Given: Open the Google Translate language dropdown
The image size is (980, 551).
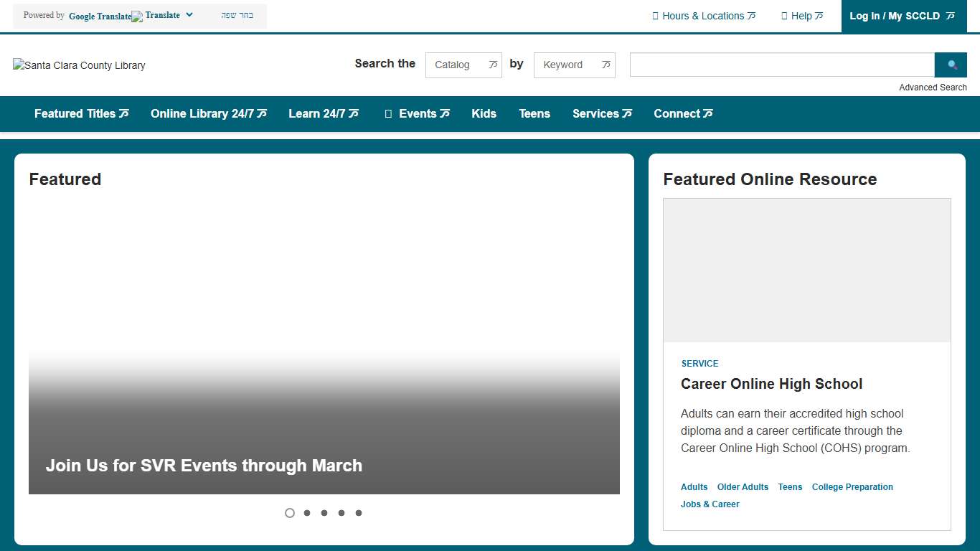Looking at the screenshot, I should pos(169,15).
